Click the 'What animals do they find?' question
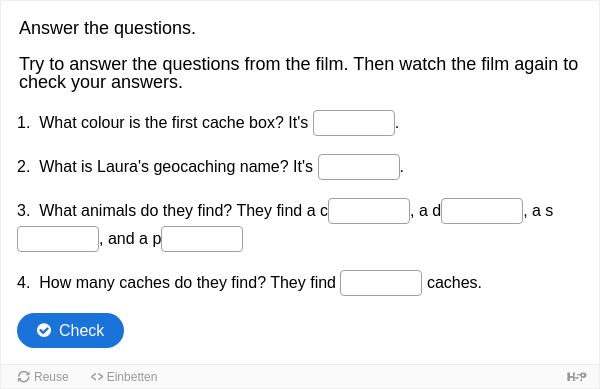 (x=135, y=211)
